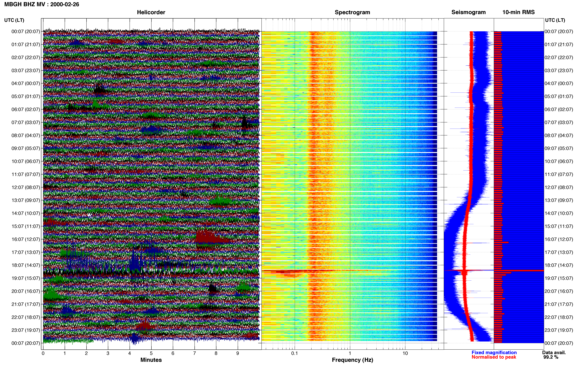
Task: Click minute tick label '5' on helicorder
Action: (x=151, y=353)
